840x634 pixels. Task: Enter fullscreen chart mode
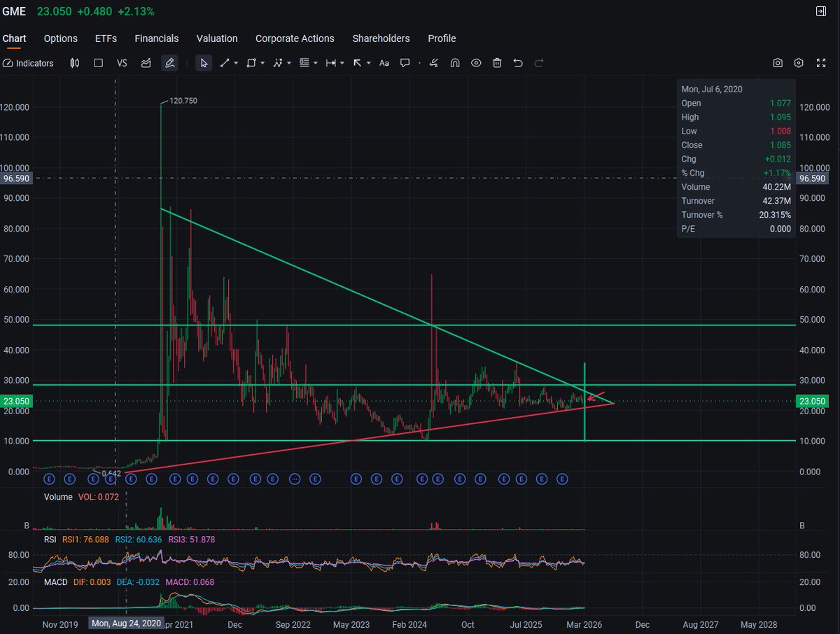pos(821,63)
